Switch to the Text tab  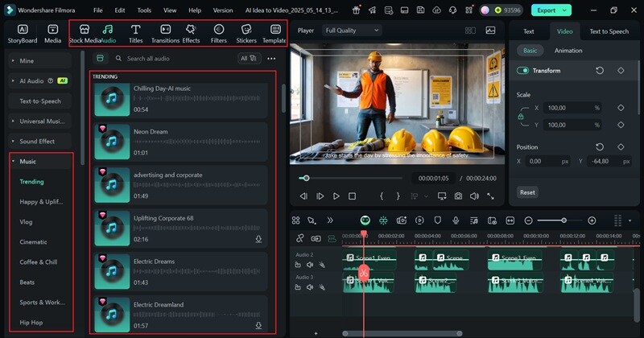point(529,31)
